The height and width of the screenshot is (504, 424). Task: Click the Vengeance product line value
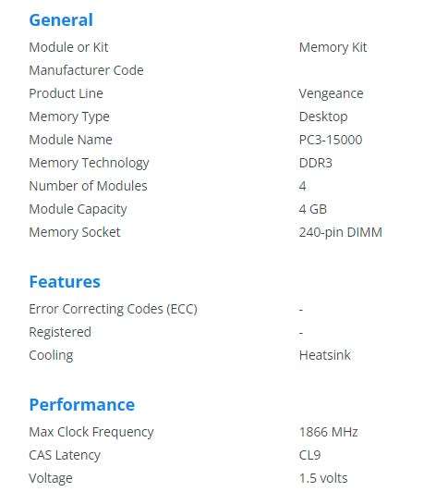click(x=332, y=93)
